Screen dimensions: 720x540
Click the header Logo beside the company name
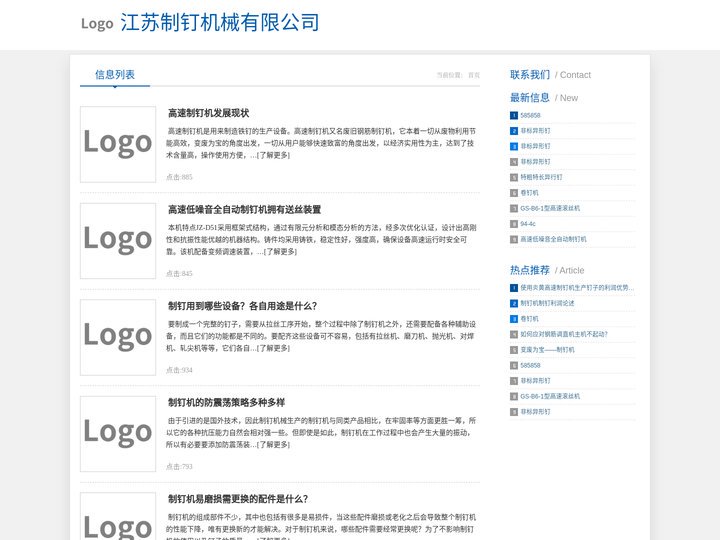tap(97, 23)
